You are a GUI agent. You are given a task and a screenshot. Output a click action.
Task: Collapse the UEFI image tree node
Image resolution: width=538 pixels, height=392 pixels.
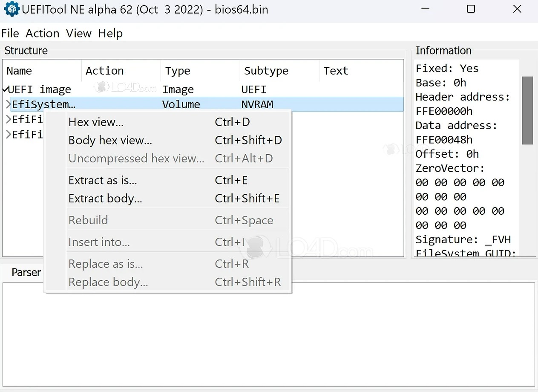click(x=5, y=89)
